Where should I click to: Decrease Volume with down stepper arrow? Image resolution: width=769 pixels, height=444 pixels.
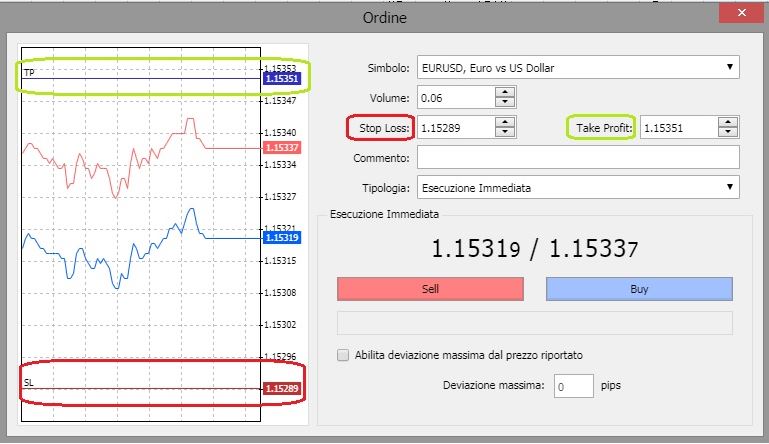pyautogui.click(x=505, y=102)
